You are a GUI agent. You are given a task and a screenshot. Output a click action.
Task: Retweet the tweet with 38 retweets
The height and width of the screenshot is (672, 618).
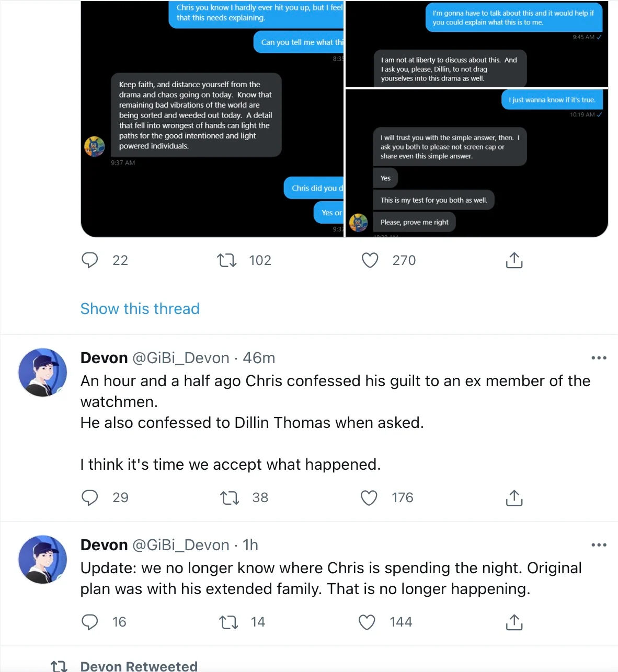230,497
